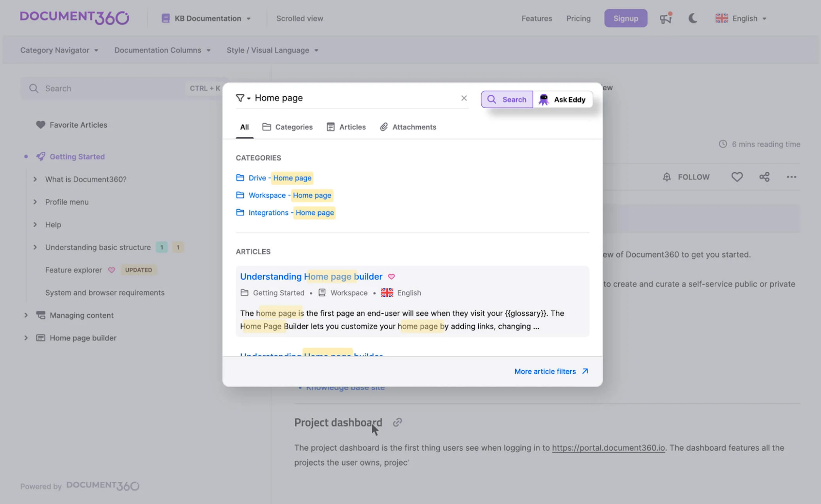821x504 pixels.
Task: Select the All results tab
Action: point(244,127)
